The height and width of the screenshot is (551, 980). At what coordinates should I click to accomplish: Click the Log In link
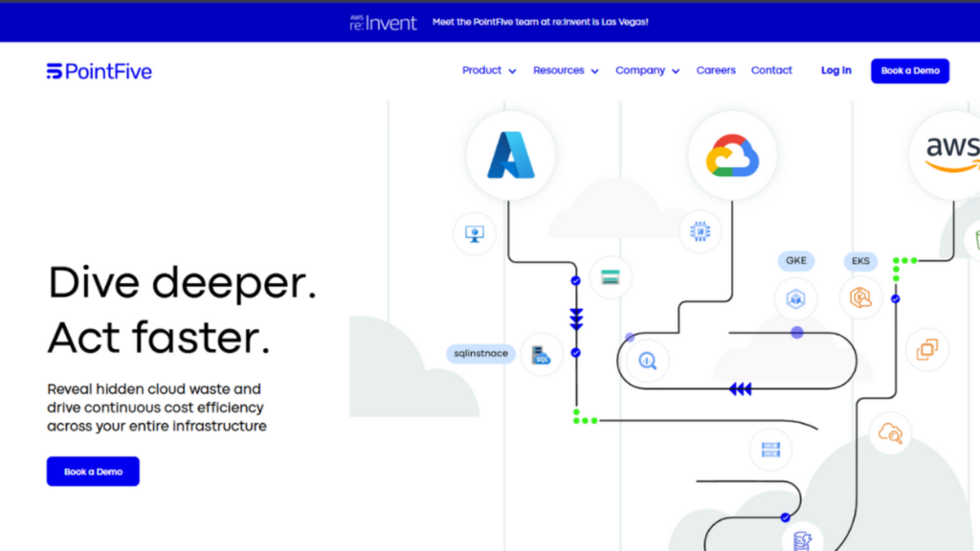coord(835,70)
